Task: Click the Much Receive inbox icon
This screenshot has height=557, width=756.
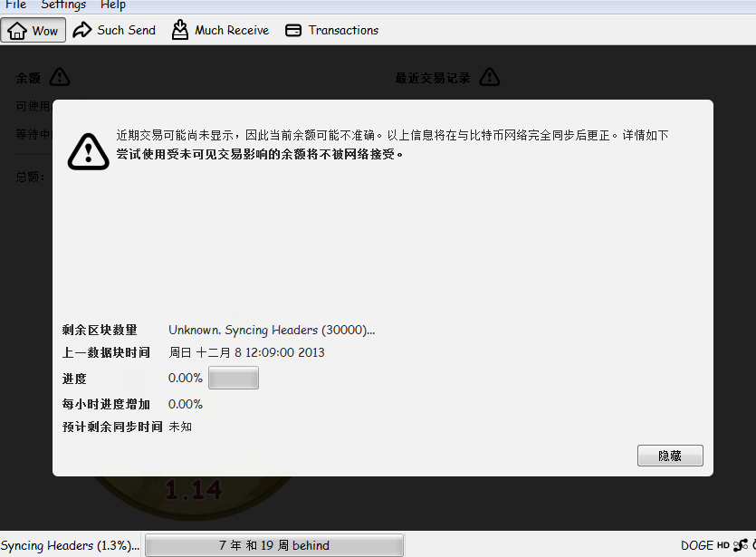Action: [180, 30]
